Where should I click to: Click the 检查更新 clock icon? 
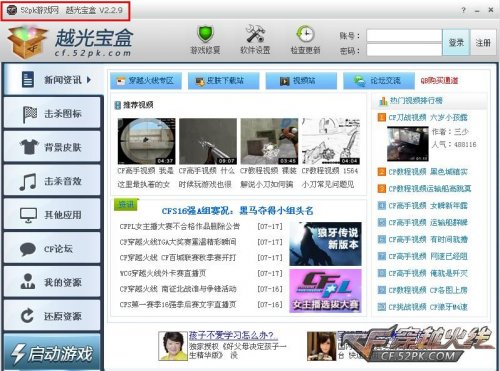point(305,34)
